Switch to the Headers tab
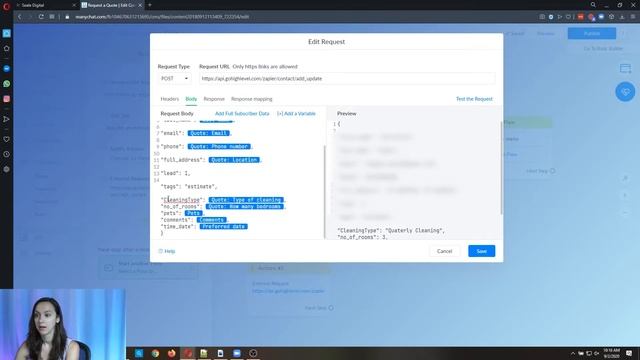Screen dimensions: 640x360 169,99
